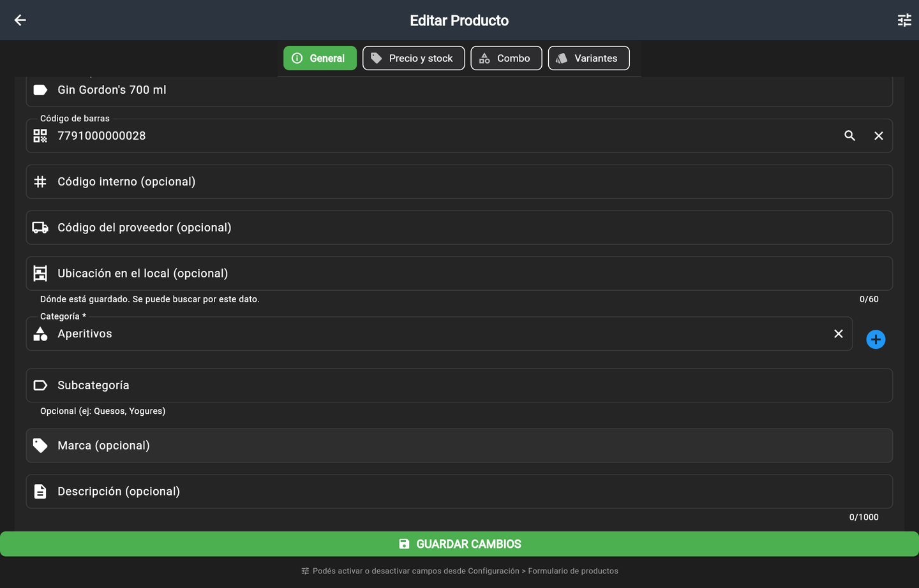
Task: Open the Categoría Aperitivos selector
Action: click(x=439, y=334)
